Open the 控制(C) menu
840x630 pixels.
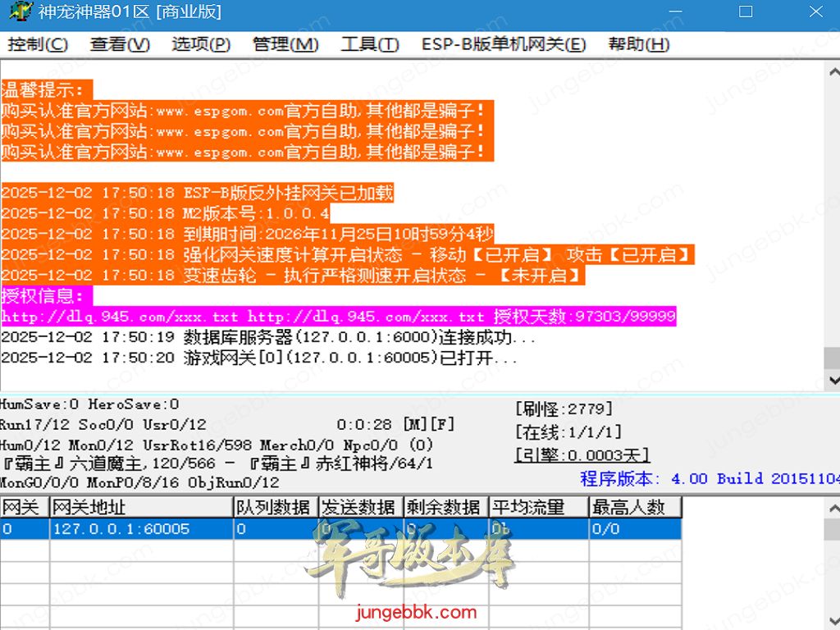pos(38,44)
